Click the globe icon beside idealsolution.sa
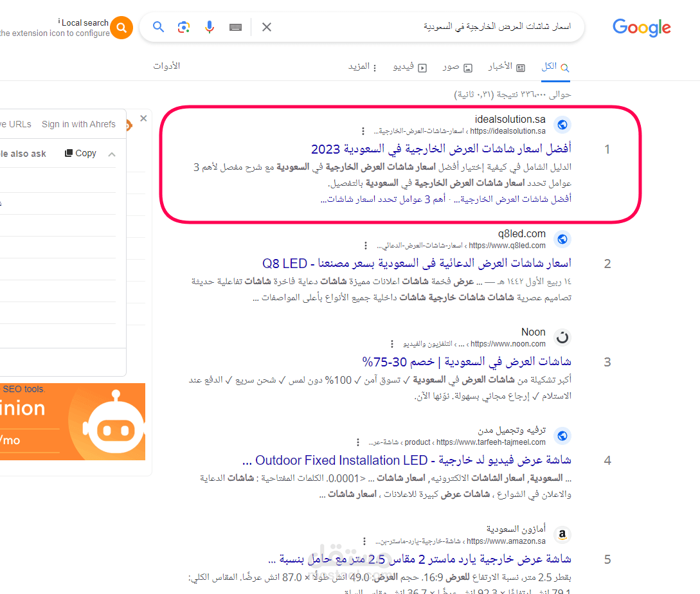 (562, 125)
